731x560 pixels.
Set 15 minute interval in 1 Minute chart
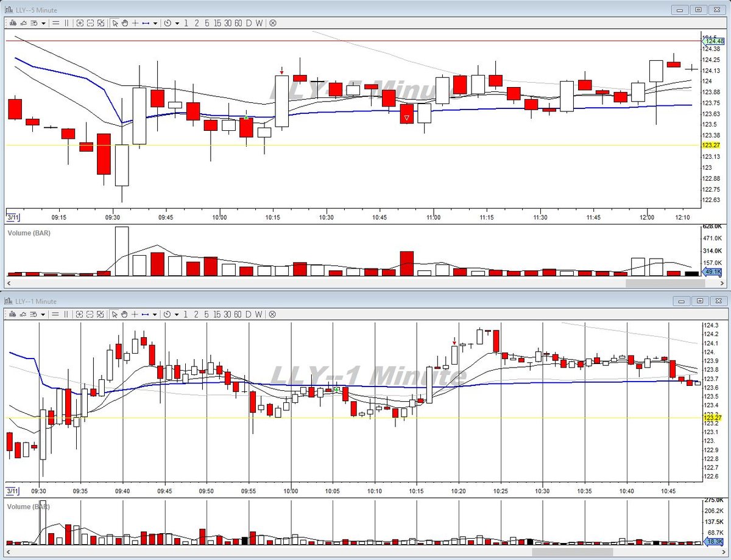click(x=217, y=314)
